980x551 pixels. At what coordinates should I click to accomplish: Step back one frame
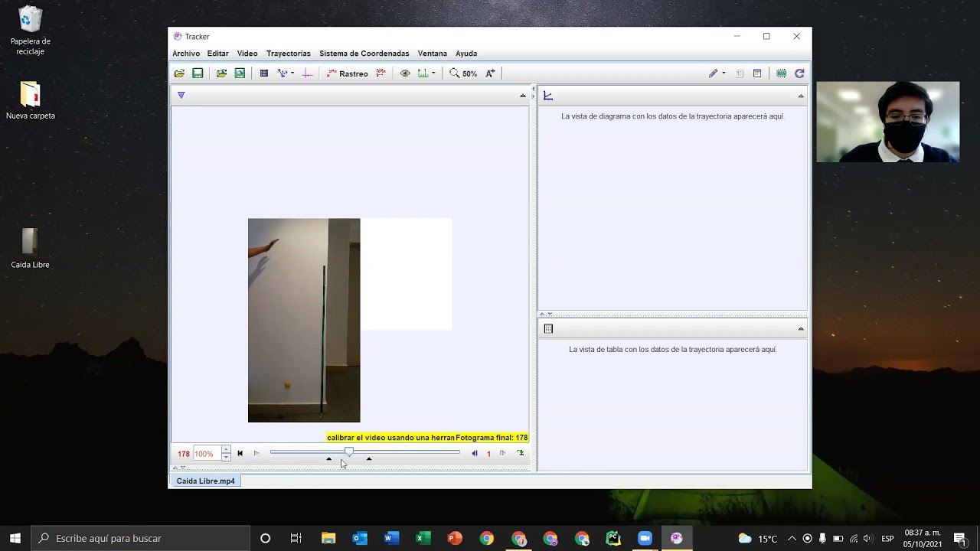[x=475, y=453]
